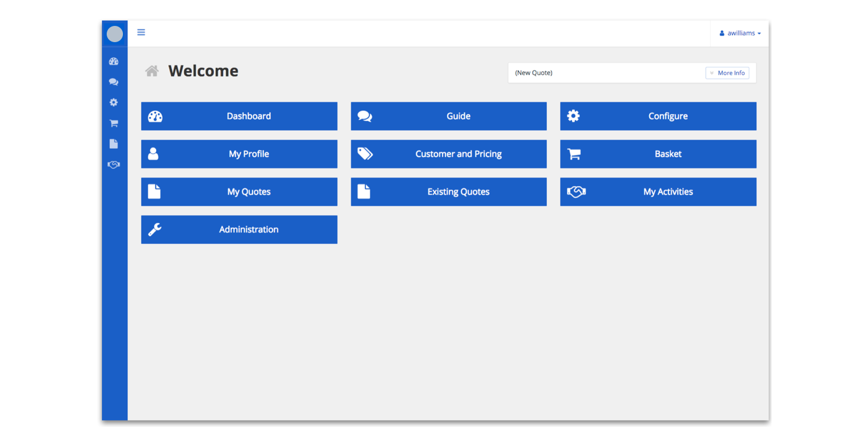Screen dimensions: 868x442
Task: Open the sidebar configure gear icon
Action: [x=114, y=102]
